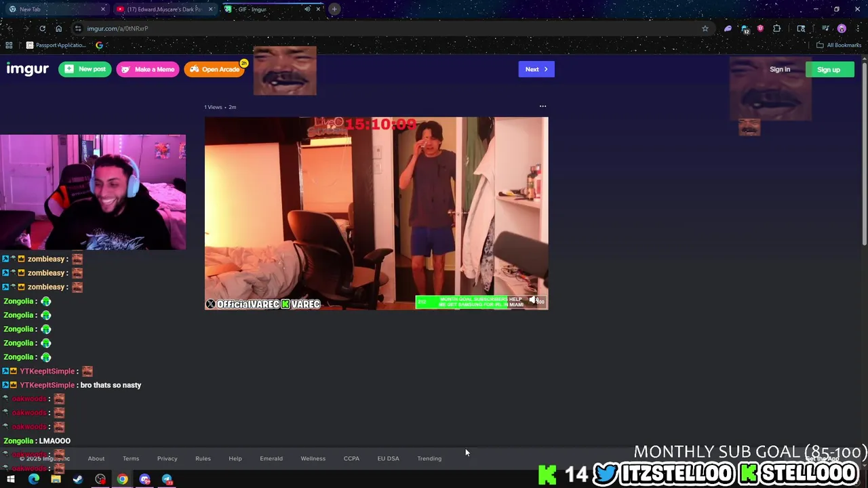Go to the Next post

pyautogui.click(x=536, y=69)
